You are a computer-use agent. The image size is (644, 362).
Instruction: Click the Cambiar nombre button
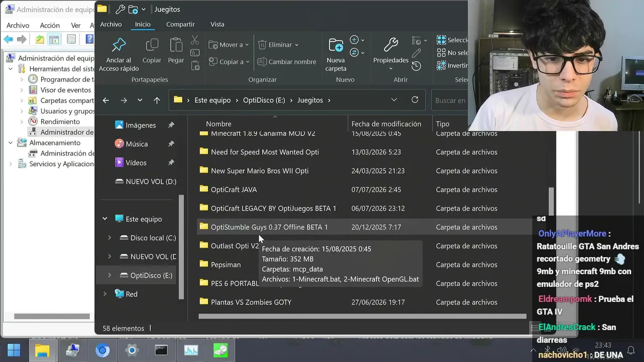(287, 62)
